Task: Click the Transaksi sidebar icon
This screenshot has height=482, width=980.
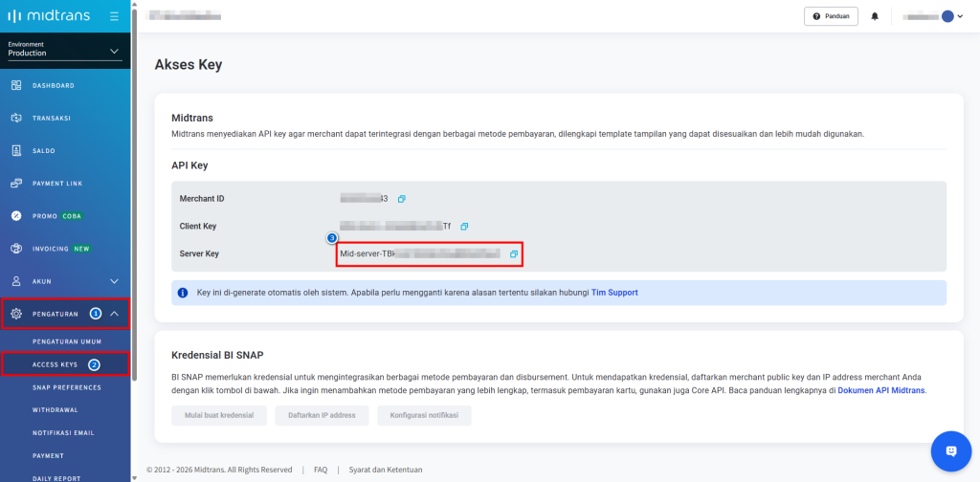Action: pos(17,118)
